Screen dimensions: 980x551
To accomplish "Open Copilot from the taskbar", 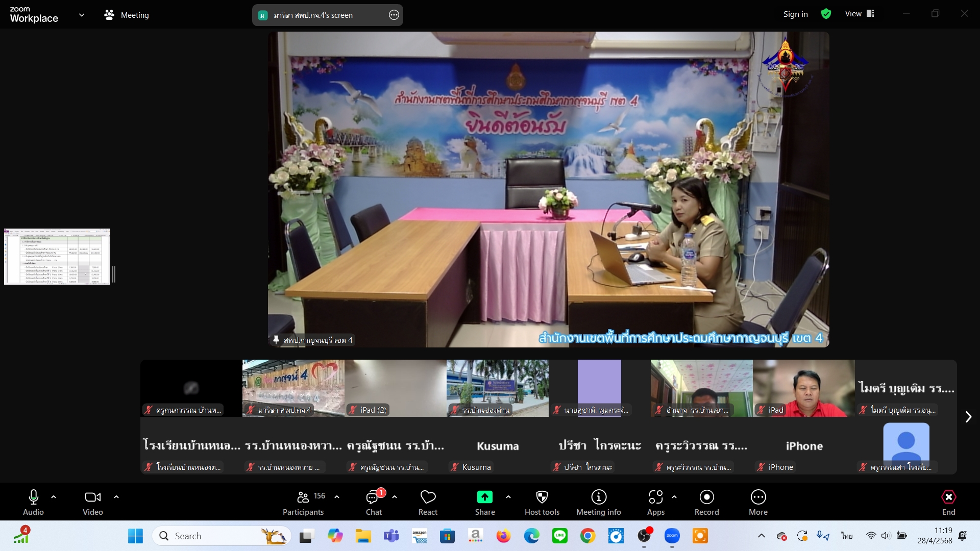I will (x=335, y=536).
